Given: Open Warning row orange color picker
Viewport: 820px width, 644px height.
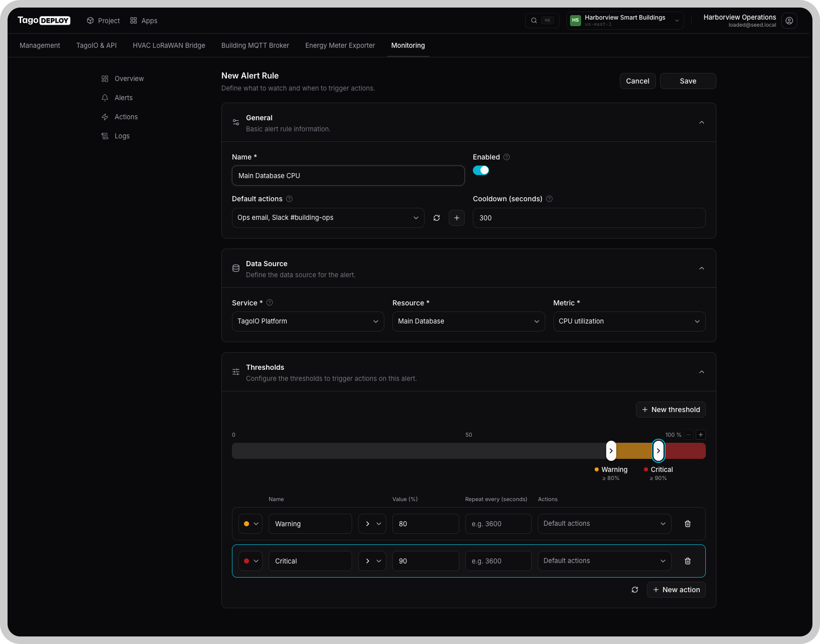Looking at the screenshot, I should [x=251, y=524].
